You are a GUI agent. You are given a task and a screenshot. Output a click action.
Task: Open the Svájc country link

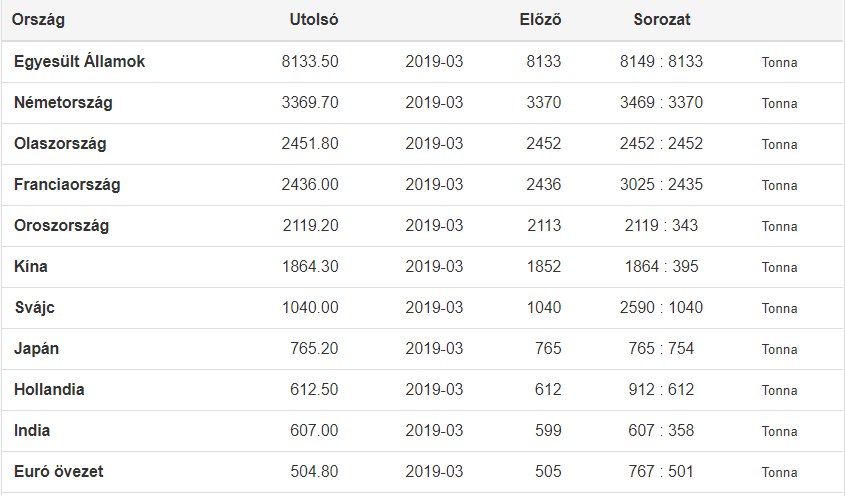35,308
